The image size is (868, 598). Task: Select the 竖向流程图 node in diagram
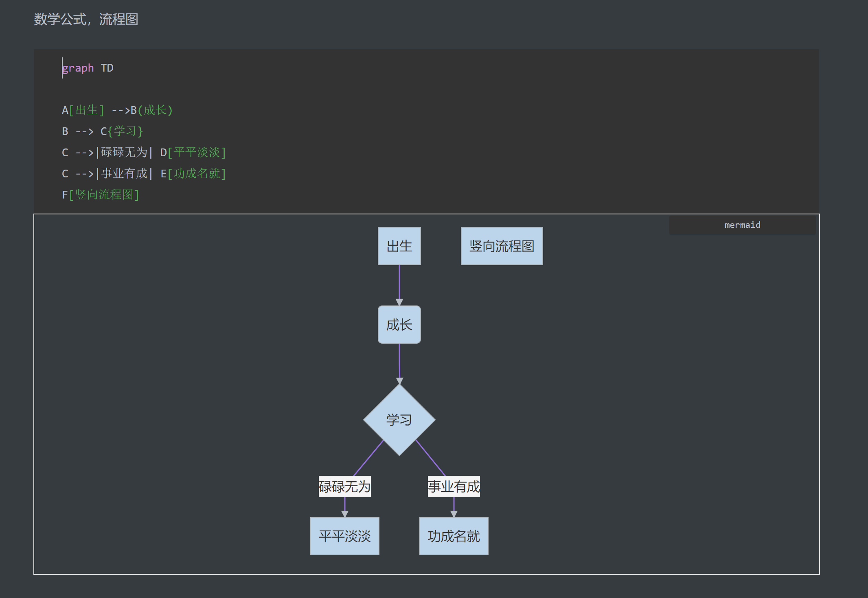(502, 246)
